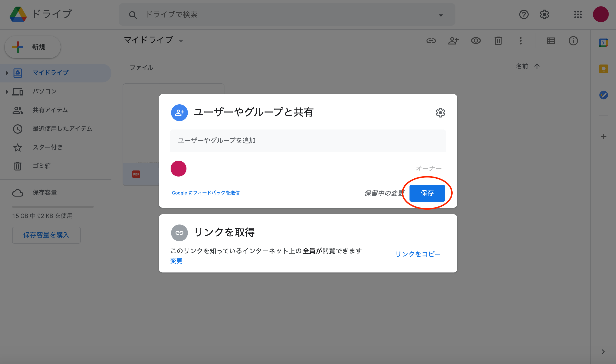Click the 保存 save button
Screen dimensions: 616x364
(x=427, y=193)
